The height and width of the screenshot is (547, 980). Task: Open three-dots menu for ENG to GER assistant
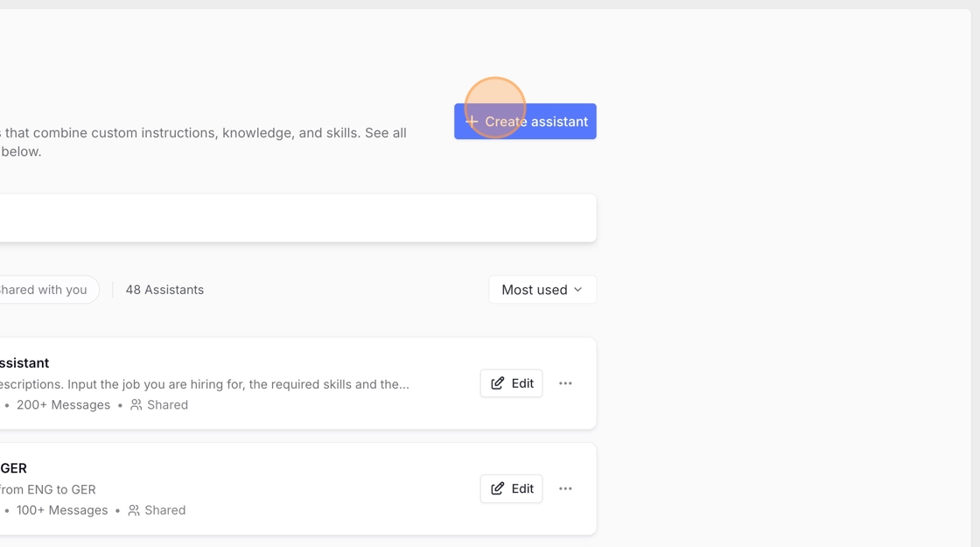coord(565,488)
